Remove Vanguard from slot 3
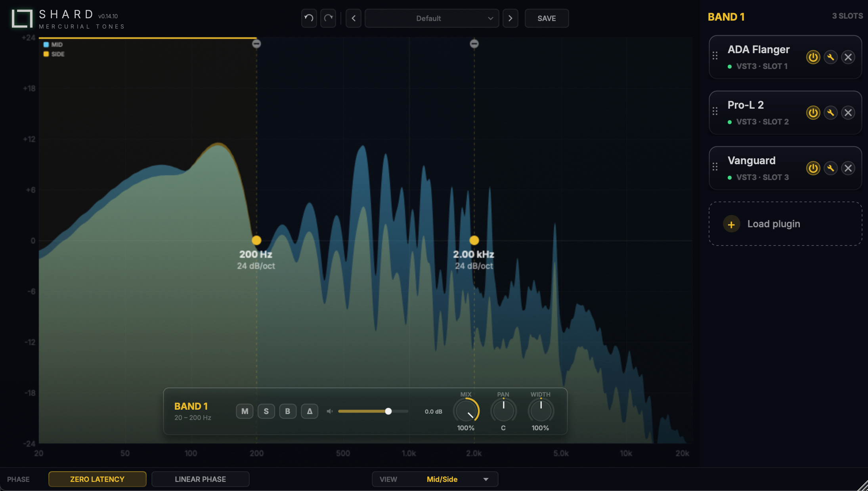This screenshot has height=491, width=868. [848, 168]
